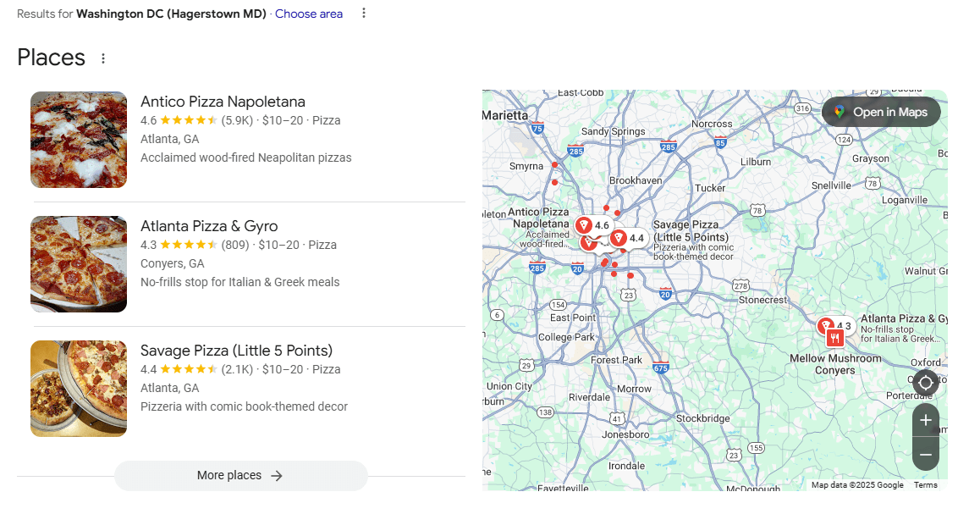
Task: Open the Places section three-dot menu
Action: (x=103, y=58)
